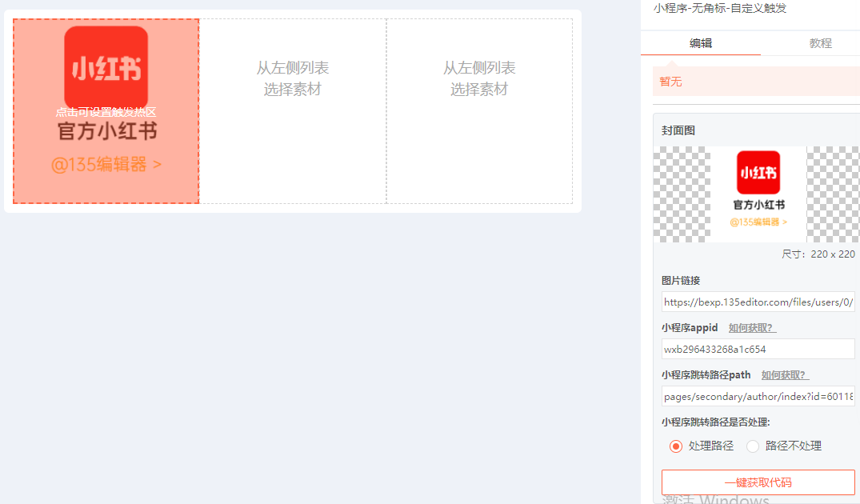
Task: Focus the 小程序appid input field
Action: click(758, 350)
